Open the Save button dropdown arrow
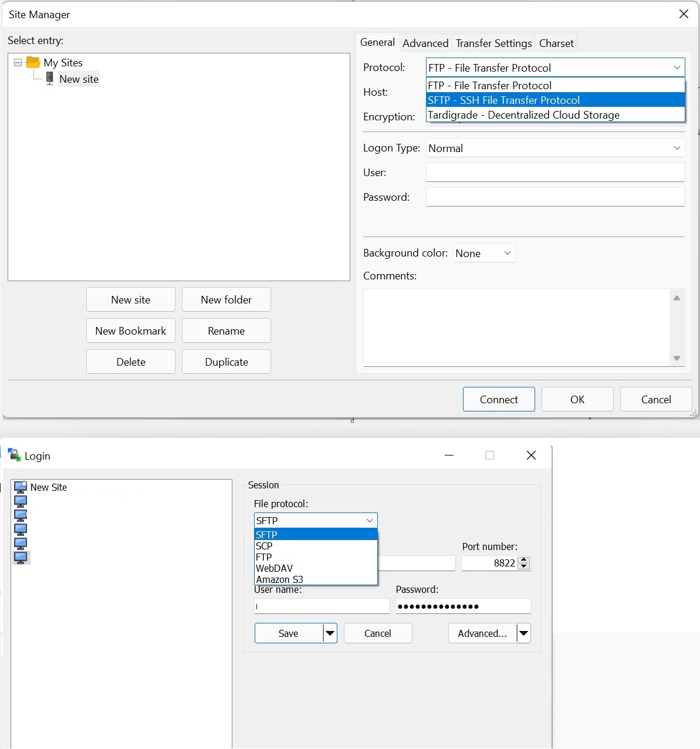Screen dimensions: 700x749 330,633
